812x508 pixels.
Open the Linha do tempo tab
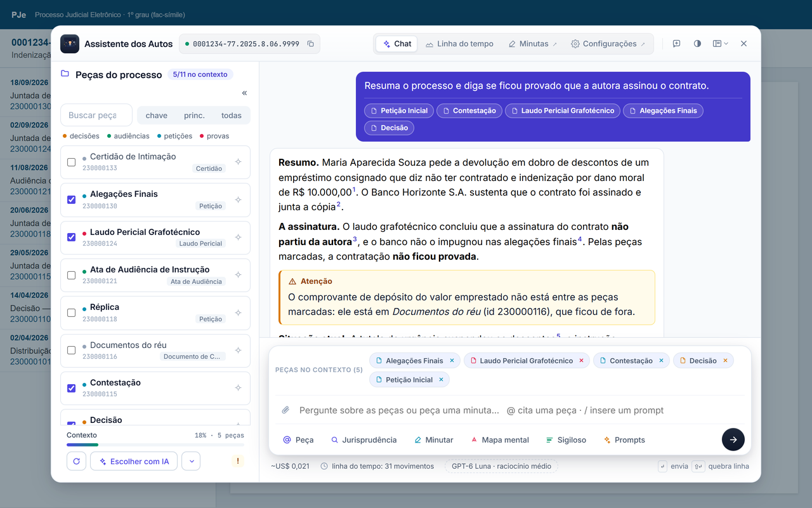tap(459, 44)
